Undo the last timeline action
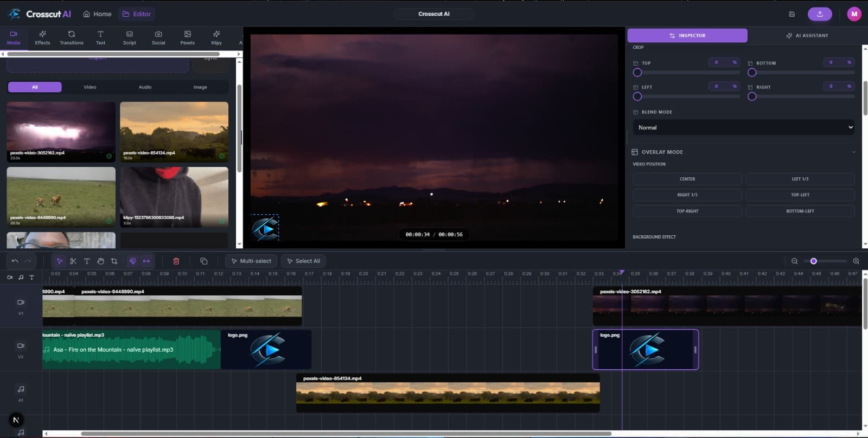868x438 pixels. pyautogui.click(x=15, y=261)
